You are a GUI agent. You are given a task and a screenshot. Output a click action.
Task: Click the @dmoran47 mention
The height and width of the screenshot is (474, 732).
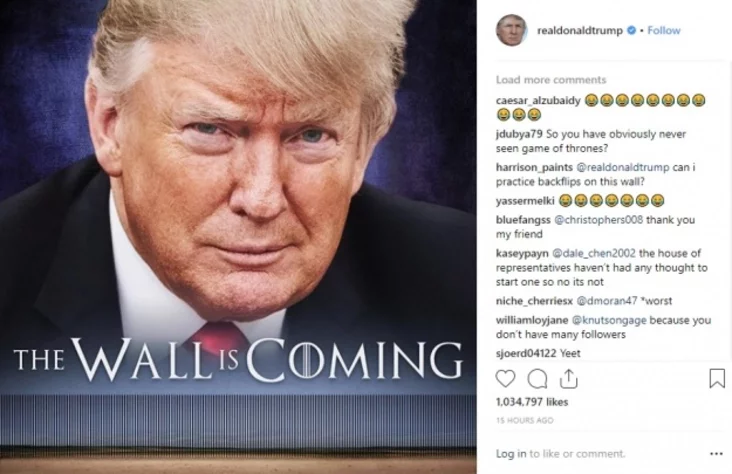607,301
